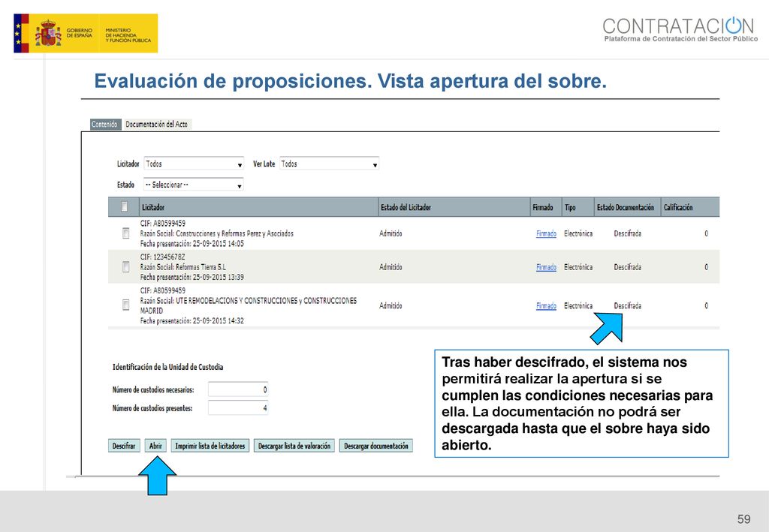Click Electrónica type in Construcciones y Reformas row

pos(578,233)
